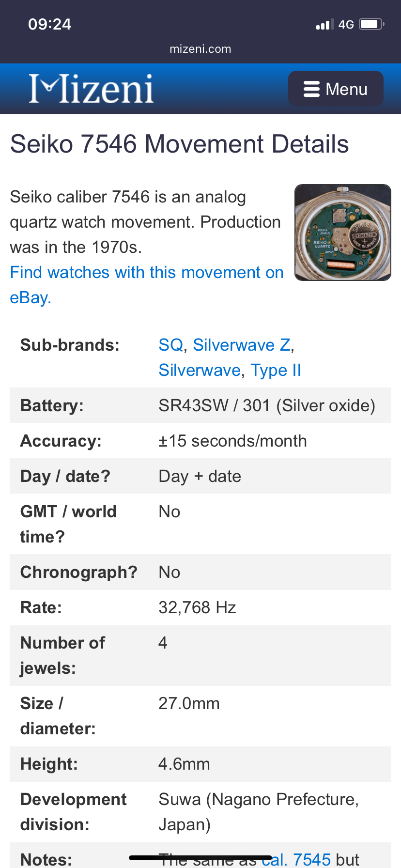Tap the hamburger lines icon inside Menu
Viewport: 401px width, 868px height.
tap(311, 89)
